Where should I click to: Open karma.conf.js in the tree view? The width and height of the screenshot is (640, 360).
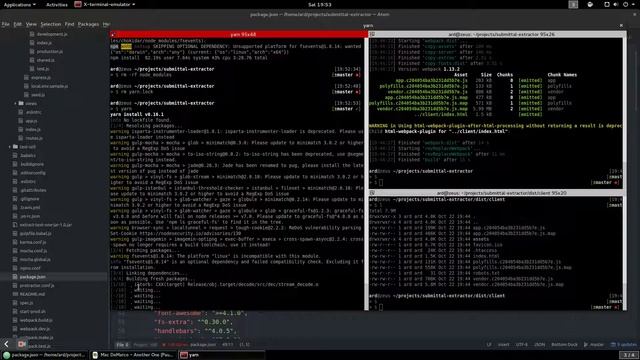pos(33,242)
